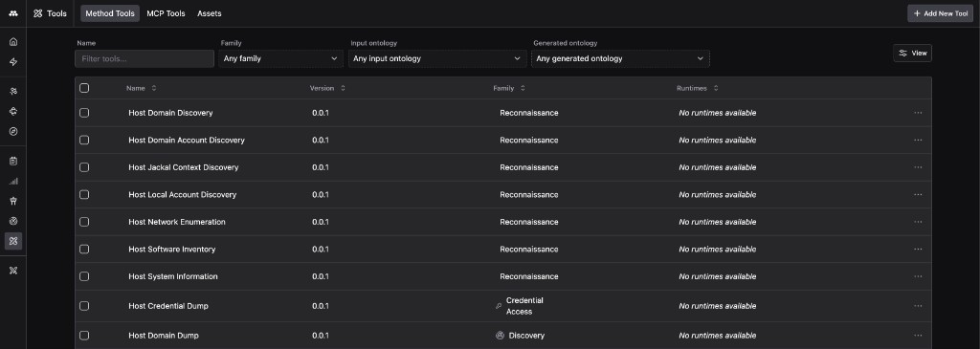Click the app logo at top-left
The width and height of the screenshot is (980, 349).
[13, 13]
